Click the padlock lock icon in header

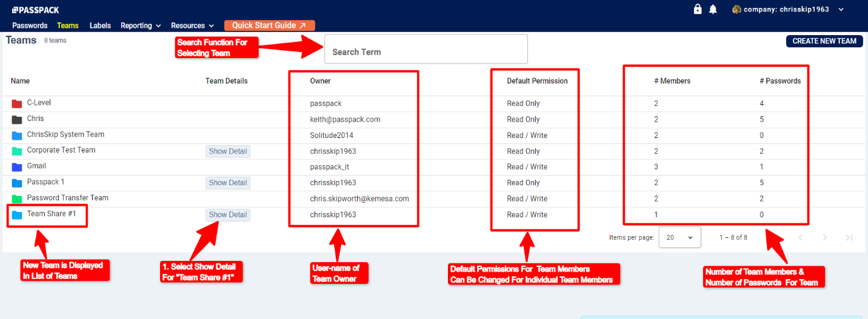point(698,9)
